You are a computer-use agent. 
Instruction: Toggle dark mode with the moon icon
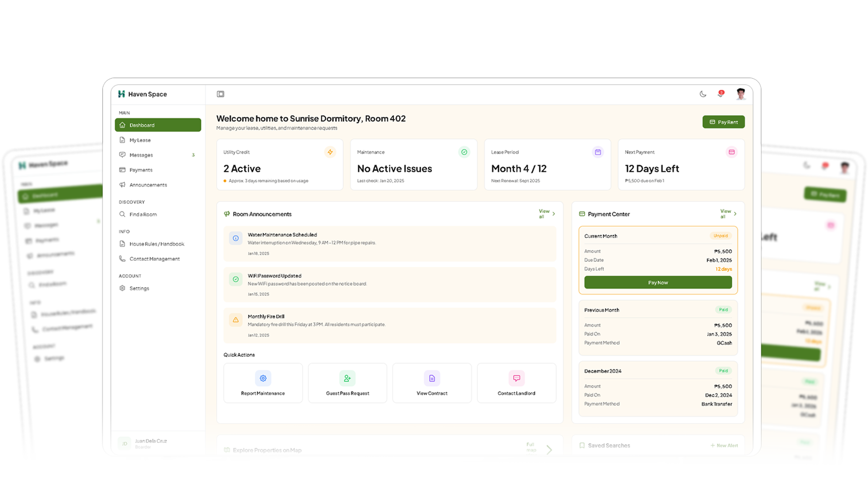click(x=702, y=94)
